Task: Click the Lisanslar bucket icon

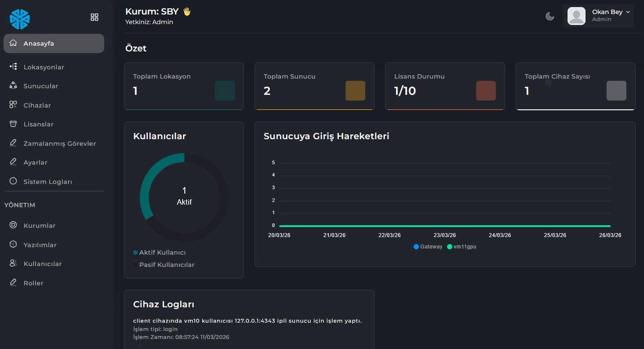Action: coord(13,124)
